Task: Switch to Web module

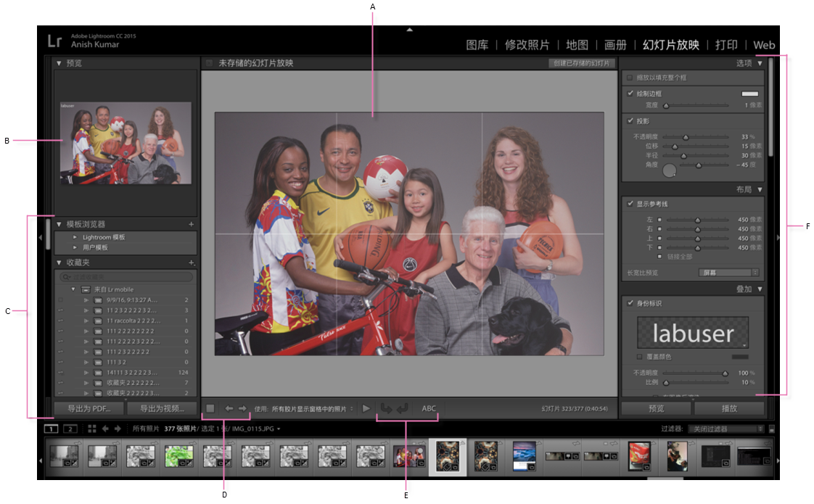Action: (x=764, y=45)
